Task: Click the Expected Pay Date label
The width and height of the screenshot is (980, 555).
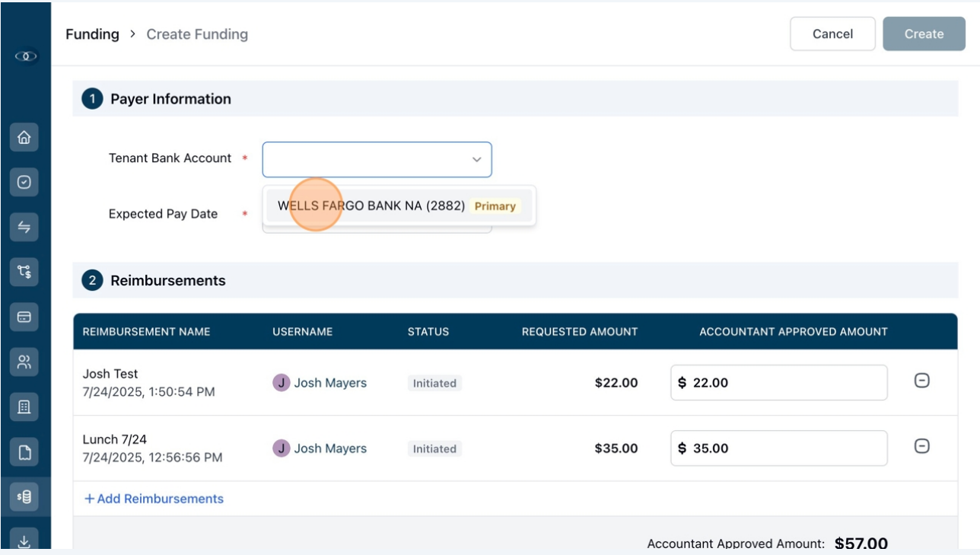Action: pos(163,214)
